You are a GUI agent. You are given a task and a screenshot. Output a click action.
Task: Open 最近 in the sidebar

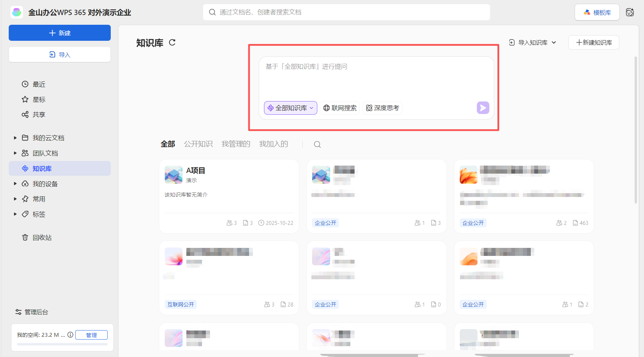(39, 84)
